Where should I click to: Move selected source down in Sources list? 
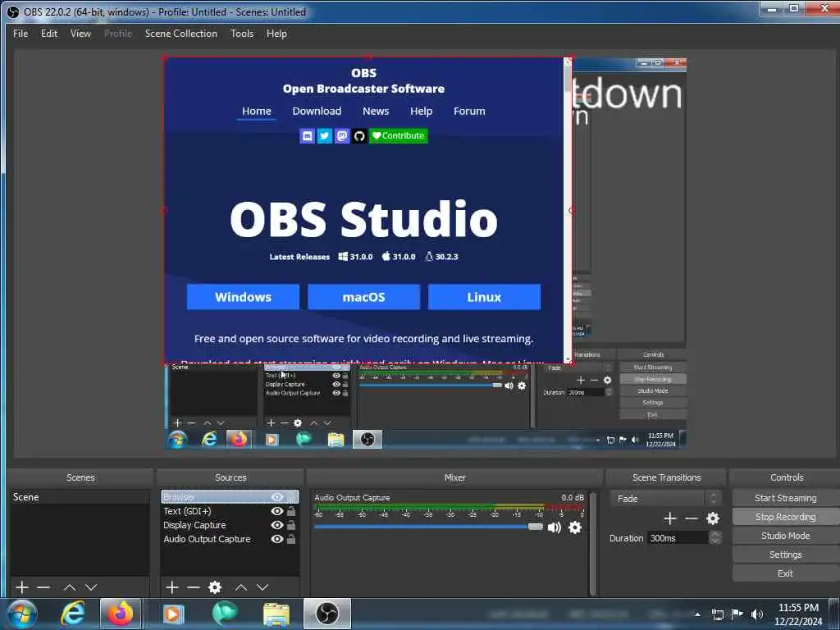pyautogui.click(x=262, y=587)
